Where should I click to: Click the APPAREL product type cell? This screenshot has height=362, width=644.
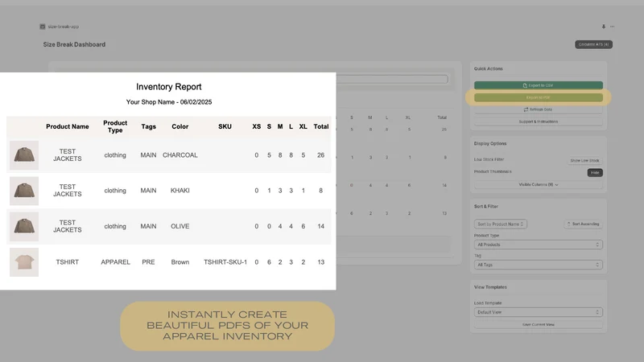(115, 262)
